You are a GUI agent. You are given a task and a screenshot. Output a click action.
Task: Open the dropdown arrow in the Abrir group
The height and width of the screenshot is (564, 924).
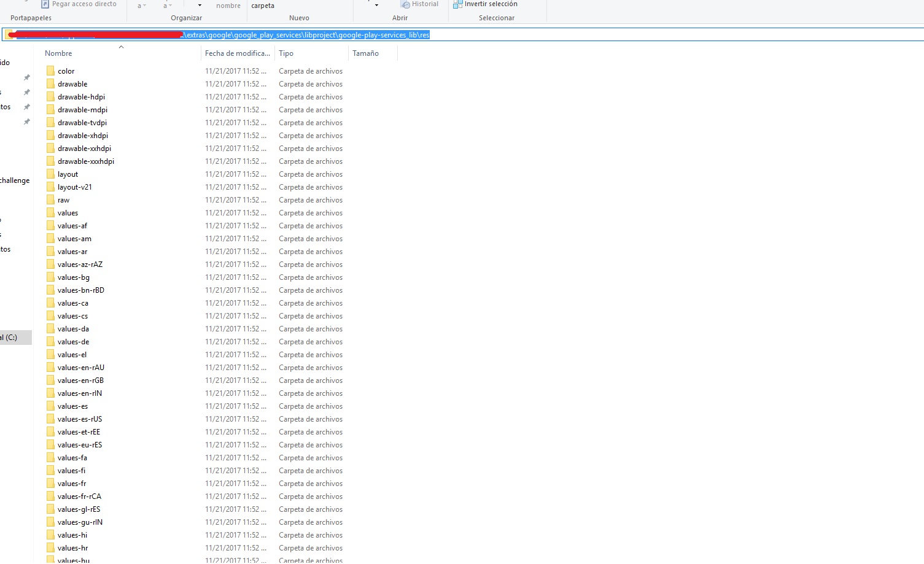pos(376,6)
